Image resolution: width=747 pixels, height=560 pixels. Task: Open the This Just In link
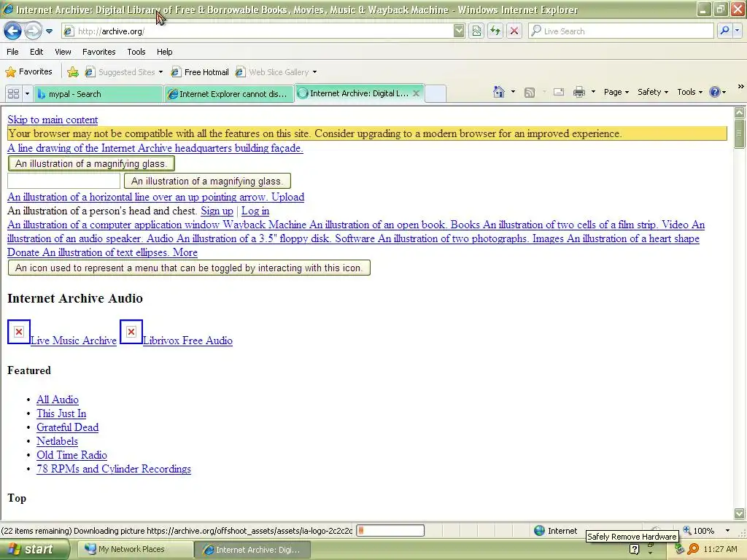(x=61, y=414)
